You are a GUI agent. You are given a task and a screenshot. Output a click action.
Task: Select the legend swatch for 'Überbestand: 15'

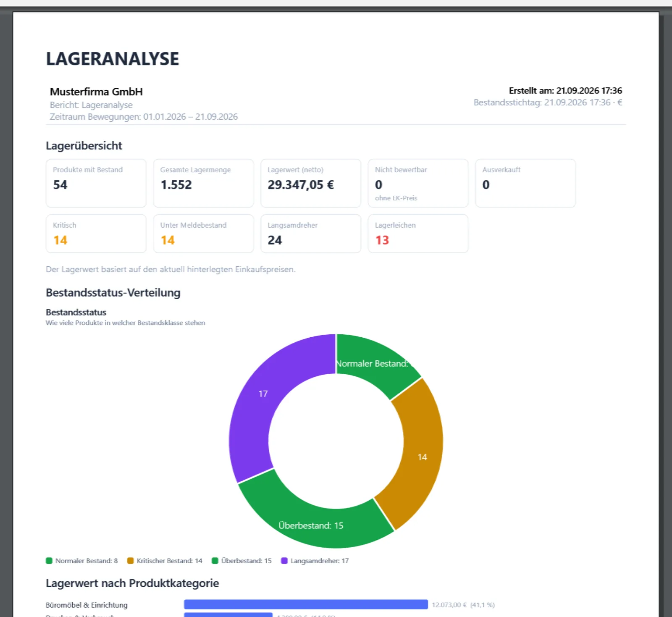coord(215,561)
